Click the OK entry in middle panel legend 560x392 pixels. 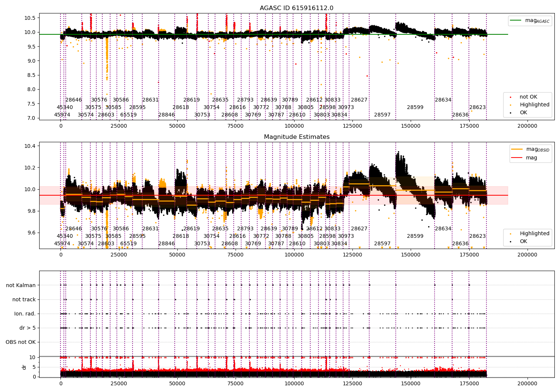[x=523, y=241]
